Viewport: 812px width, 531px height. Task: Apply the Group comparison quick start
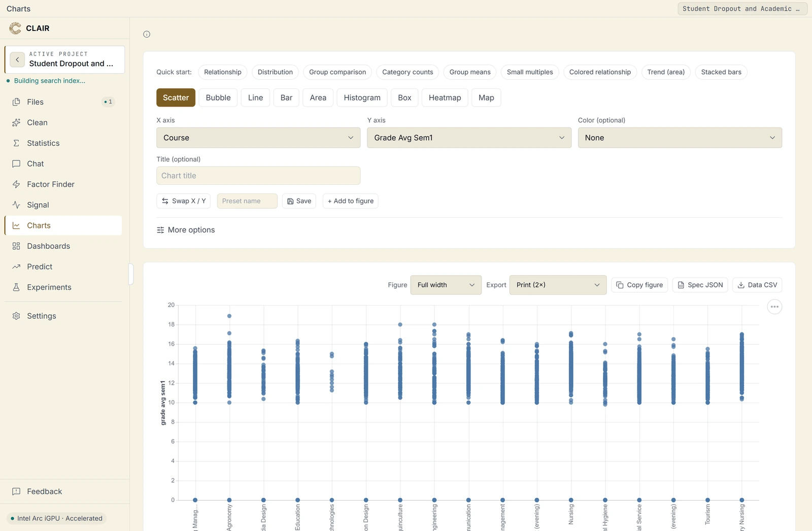pos(337,72)
